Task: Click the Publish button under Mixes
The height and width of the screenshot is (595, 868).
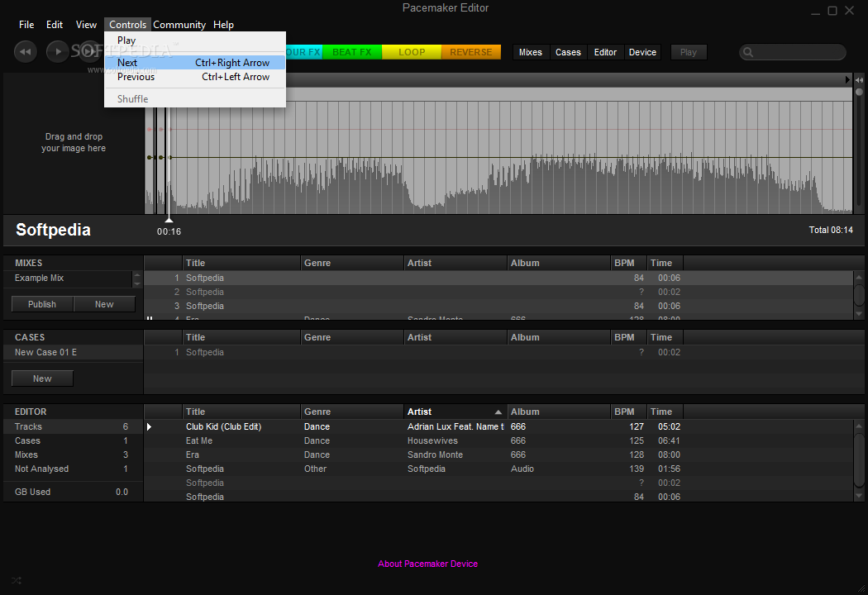Action: pos(42,304)
